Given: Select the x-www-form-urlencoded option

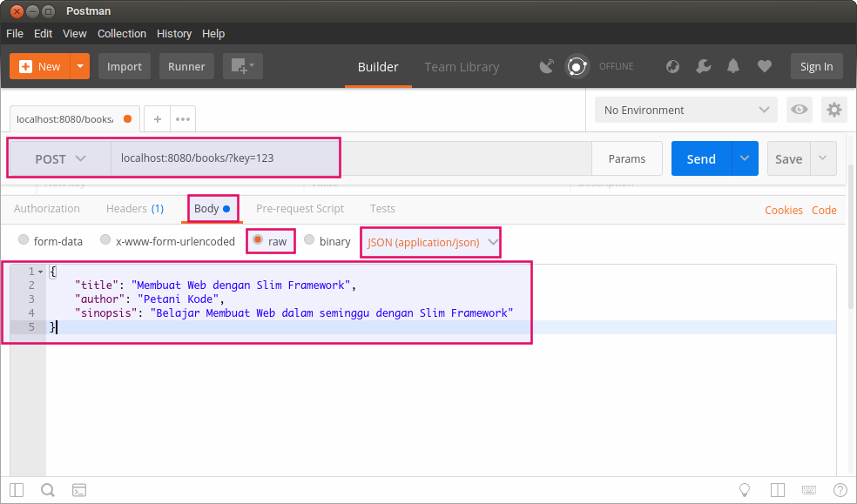Looking at the screenshot, I should click(105, 241).
